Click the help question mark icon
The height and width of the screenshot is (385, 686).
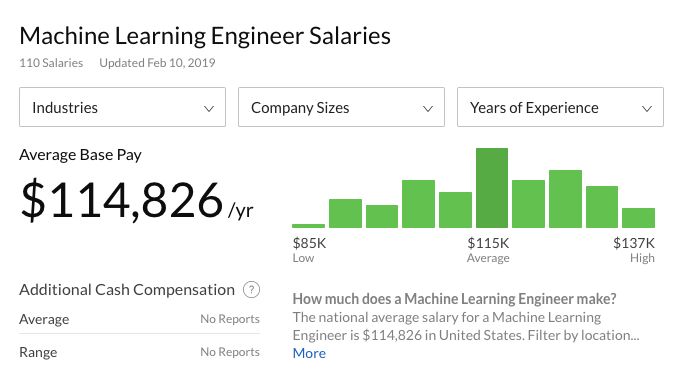tap(252, 290)
